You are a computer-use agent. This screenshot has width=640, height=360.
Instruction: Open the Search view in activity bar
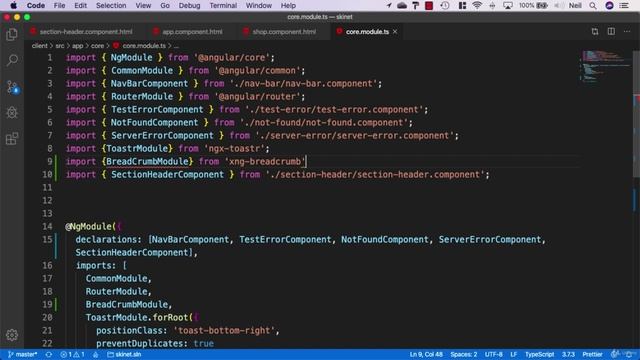[12, 60]
